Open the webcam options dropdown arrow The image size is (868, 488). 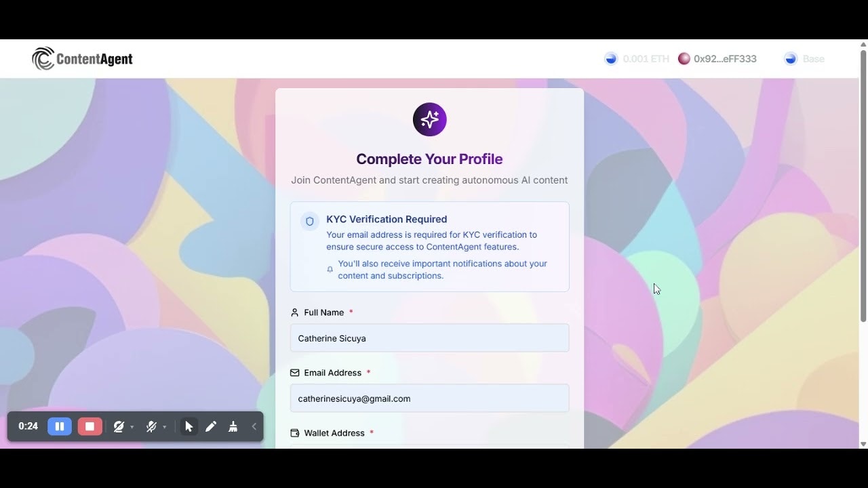132,427
